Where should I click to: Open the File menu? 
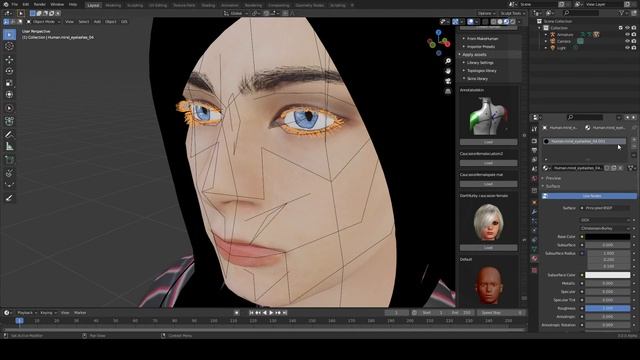click(x=15, y=4)
